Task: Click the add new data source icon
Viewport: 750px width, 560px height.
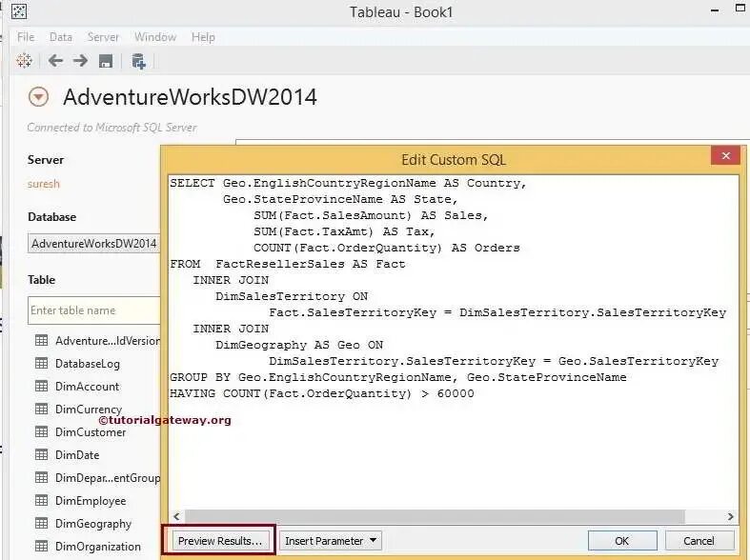Action: (x=138, y=61)
